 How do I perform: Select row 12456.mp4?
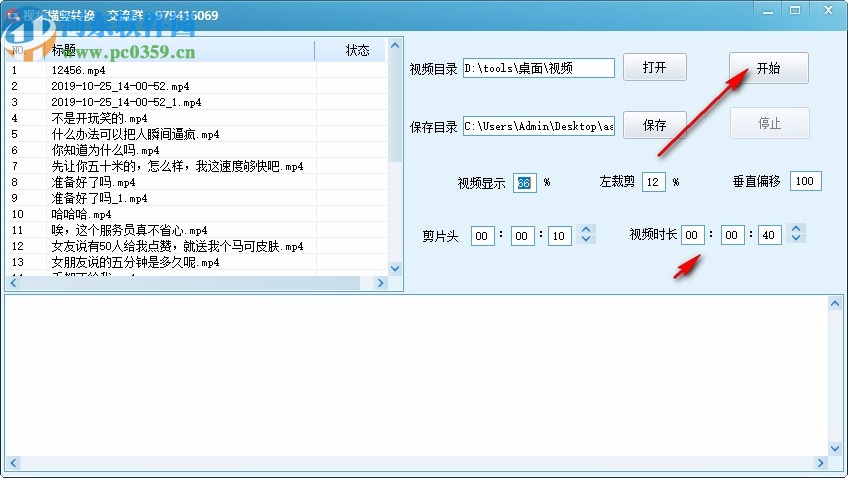click(197, 70)
